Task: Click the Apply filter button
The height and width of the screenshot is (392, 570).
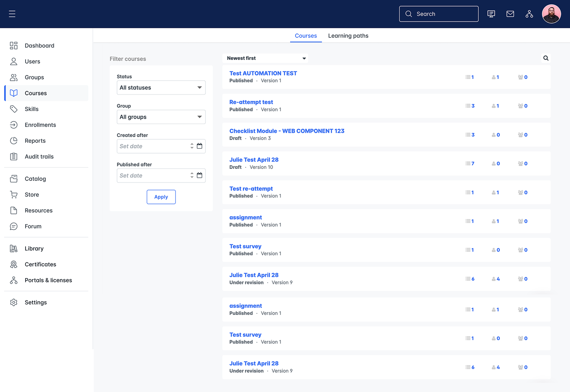Action: 161,197
